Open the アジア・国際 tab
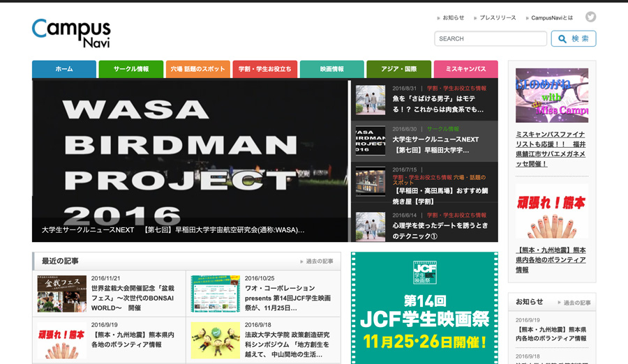628x364 pixels. pos(399,69)
